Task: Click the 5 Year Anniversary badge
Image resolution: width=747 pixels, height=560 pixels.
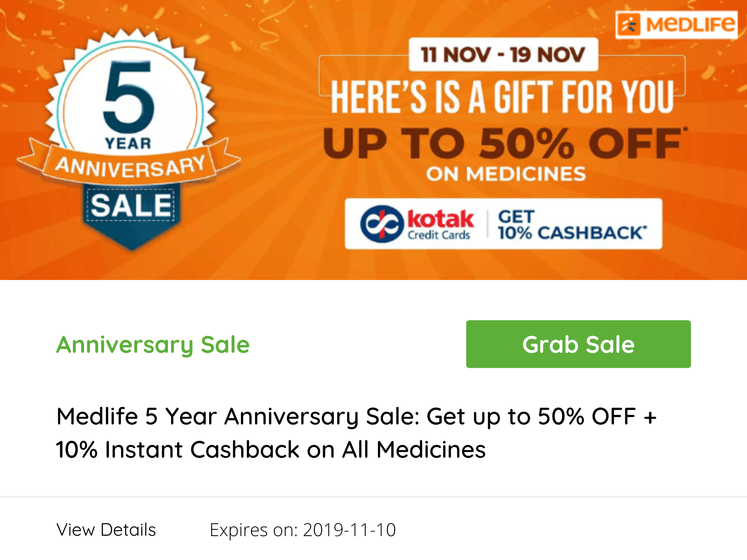Action: (x=129, y=138)
